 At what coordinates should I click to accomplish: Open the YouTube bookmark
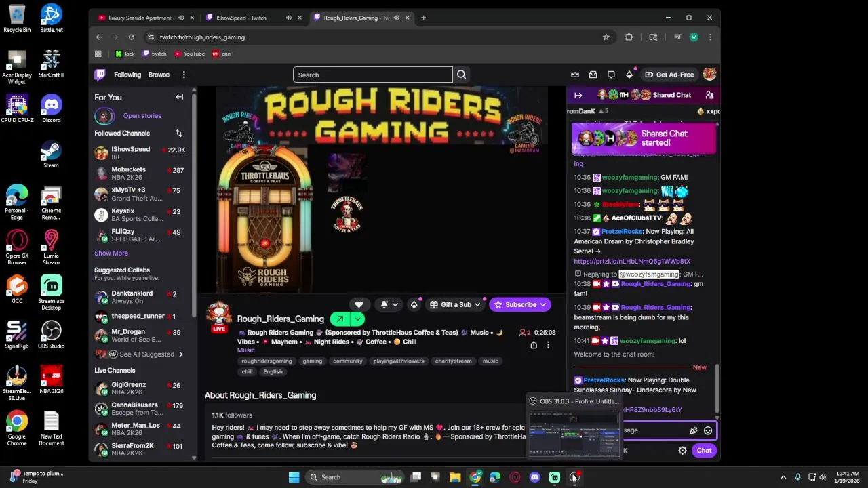click(x=189, y=54)
